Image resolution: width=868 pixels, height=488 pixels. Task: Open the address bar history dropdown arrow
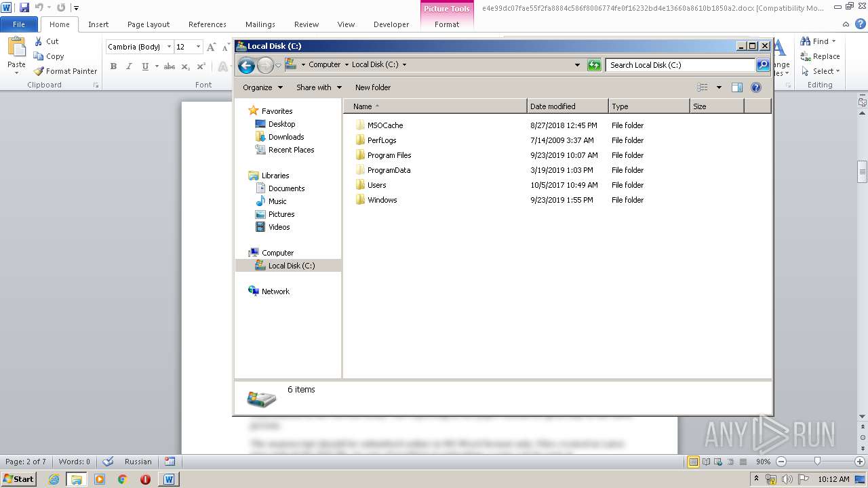click(x=577, y=65)
